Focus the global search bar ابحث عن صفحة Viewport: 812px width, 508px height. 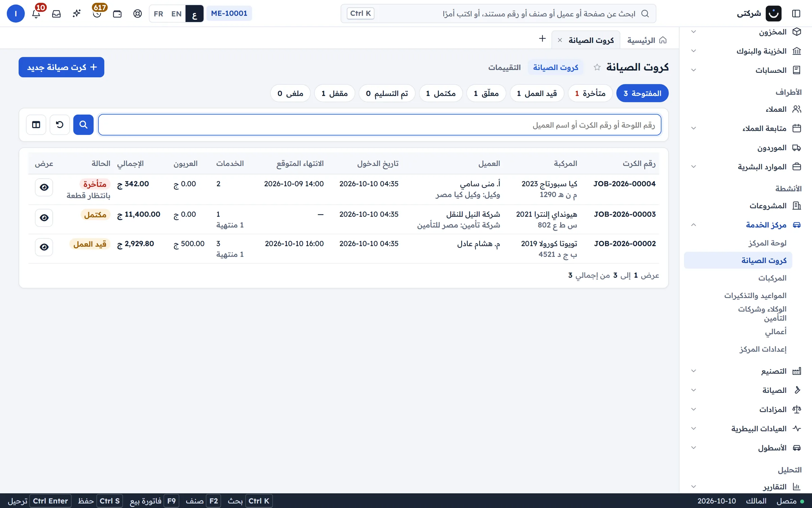[498, 14]
